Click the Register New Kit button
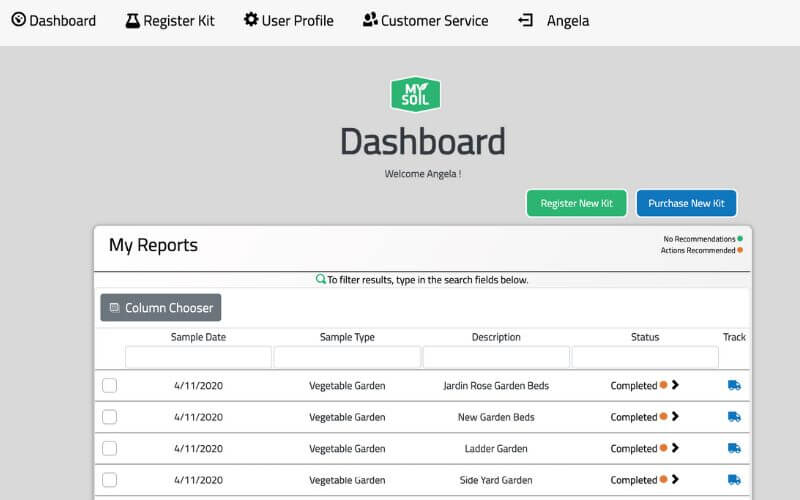This screenshot has height=500, width=800. 576,203
